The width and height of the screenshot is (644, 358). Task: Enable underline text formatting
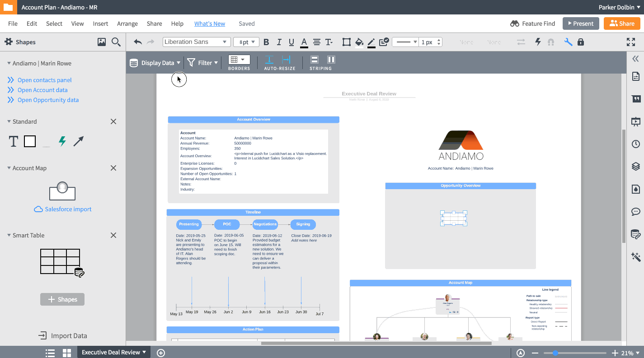(x=291, y=42)
